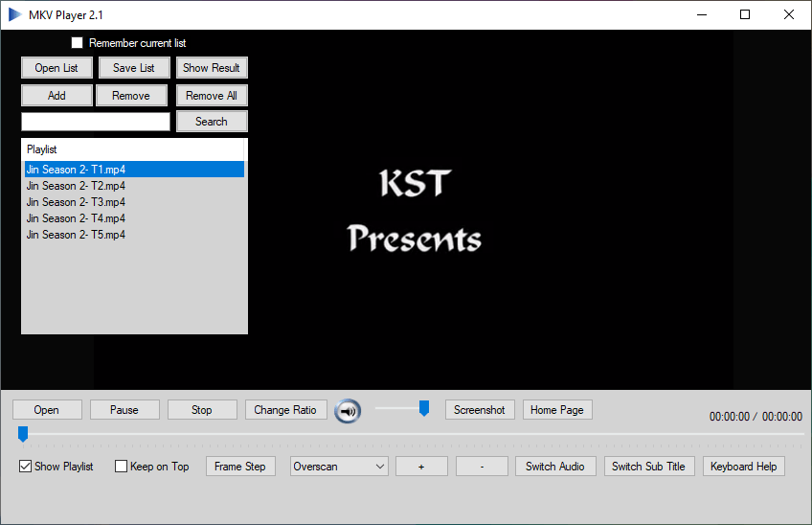Stop the video playback
This screenshot has width=812, height=525.
[202, 410]
